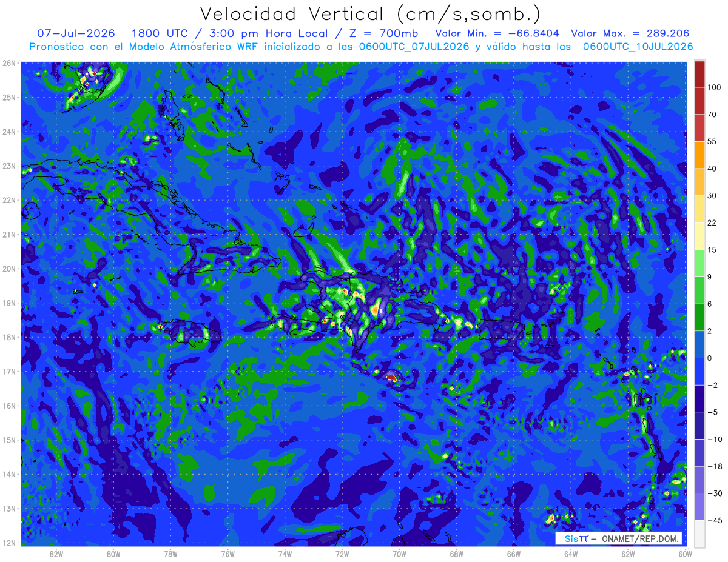Click the '0600UTC_10JUL2026' valid-until text
This screenshot has height=562, width=728.
click(x=638, y=47)
